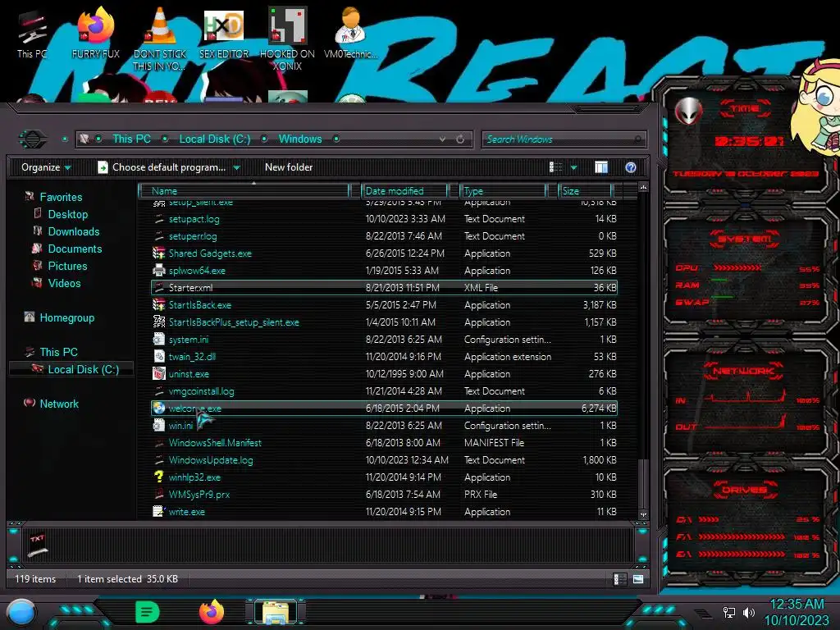Select Shared Gadgets.exe file icon
Viewport: 840px width, 630px height.
158,253
